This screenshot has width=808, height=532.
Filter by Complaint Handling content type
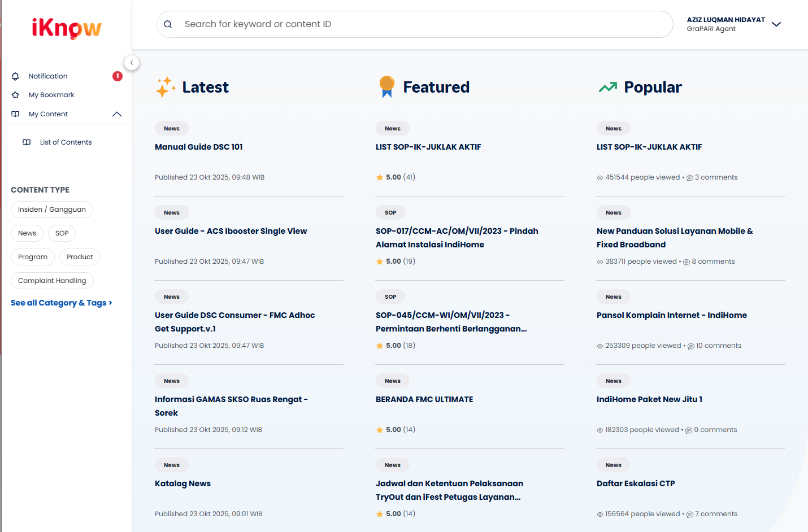52,281
